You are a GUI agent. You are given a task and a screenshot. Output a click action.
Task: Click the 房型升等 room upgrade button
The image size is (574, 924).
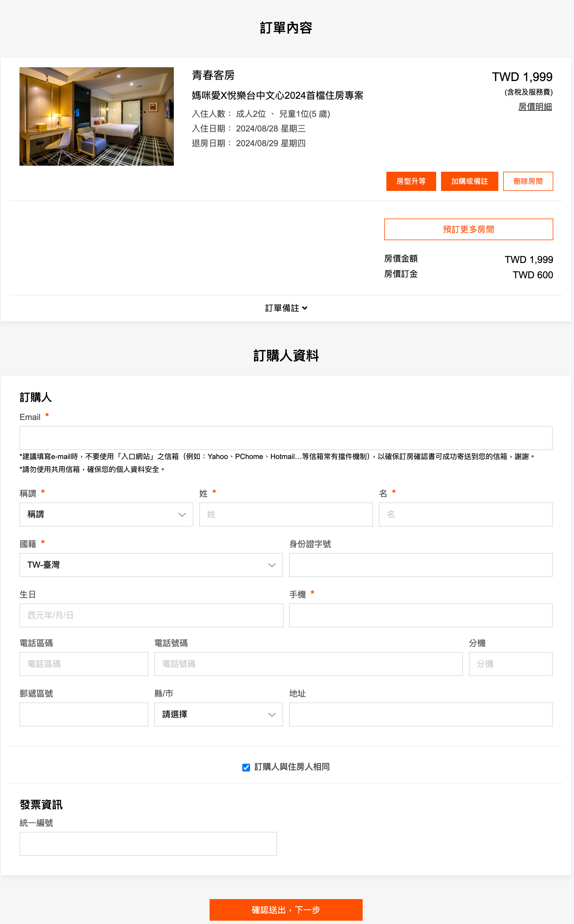click(411, 181)
